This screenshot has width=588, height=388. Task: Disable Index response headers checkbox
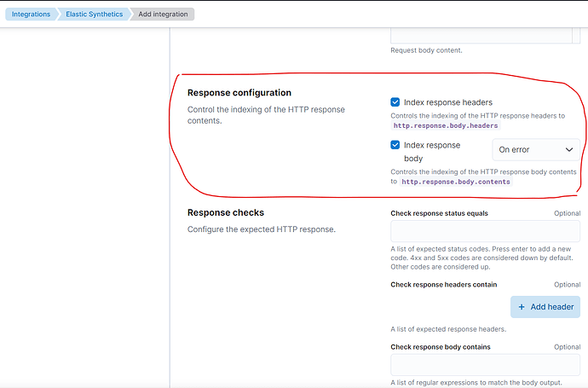[395, 102]
